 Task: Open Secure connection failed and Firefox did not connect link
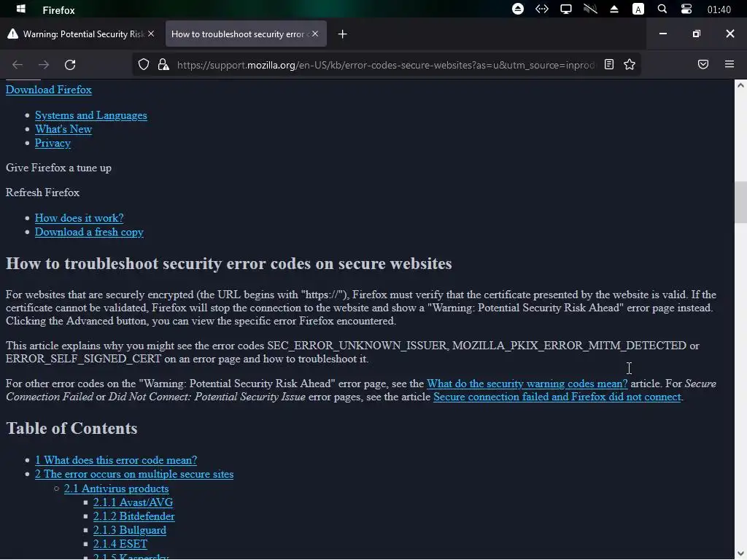[x=557, y=397]
